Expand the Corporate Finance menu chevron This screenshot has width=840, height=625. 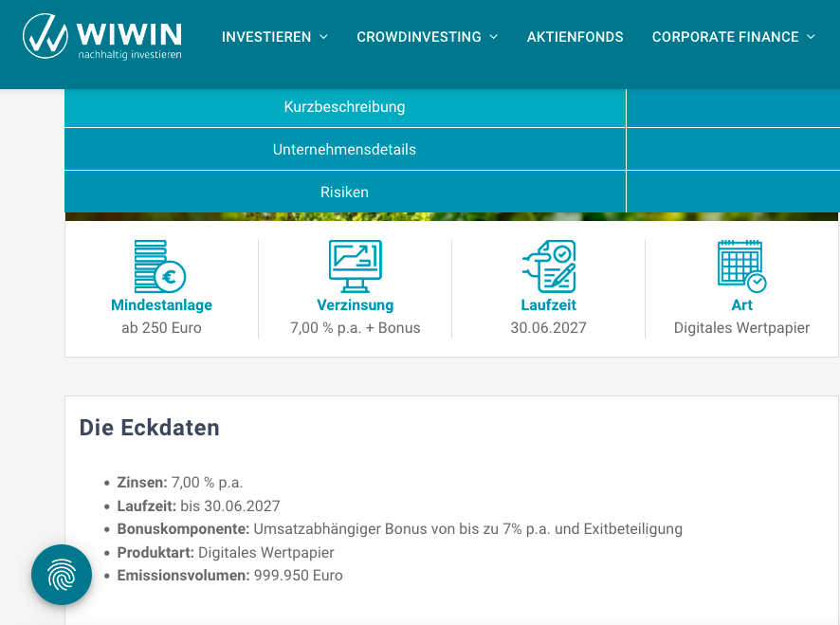[811, 37]
